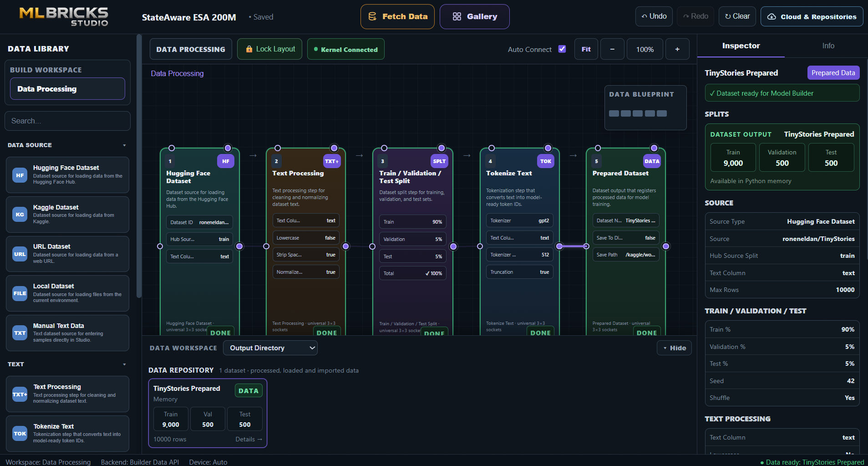Click the lock icon in Lock Layout
868x466 pixels.
249,49
